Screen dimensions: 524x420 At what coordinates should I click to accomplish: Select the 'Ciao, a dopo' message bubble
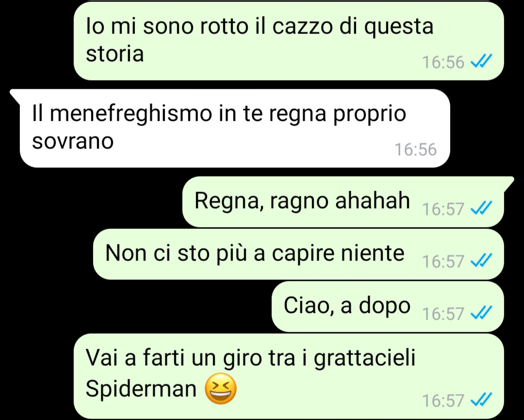(388, 307)
